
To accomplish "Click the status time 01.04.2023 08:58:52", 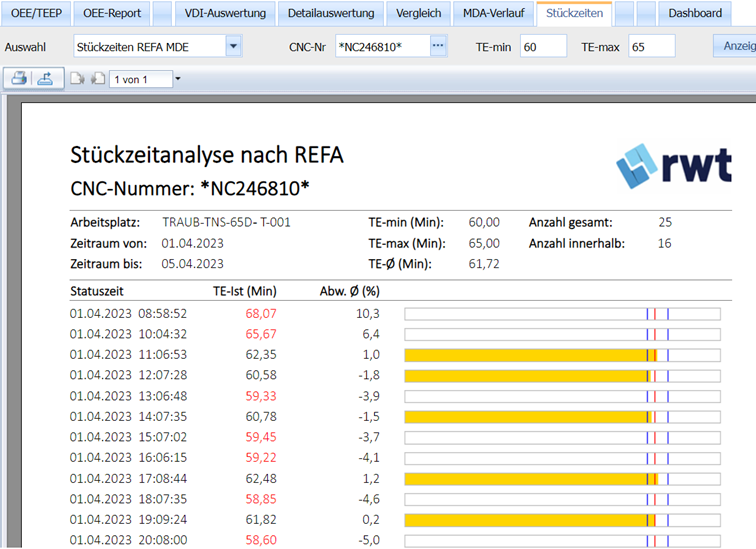I will 128,314.
